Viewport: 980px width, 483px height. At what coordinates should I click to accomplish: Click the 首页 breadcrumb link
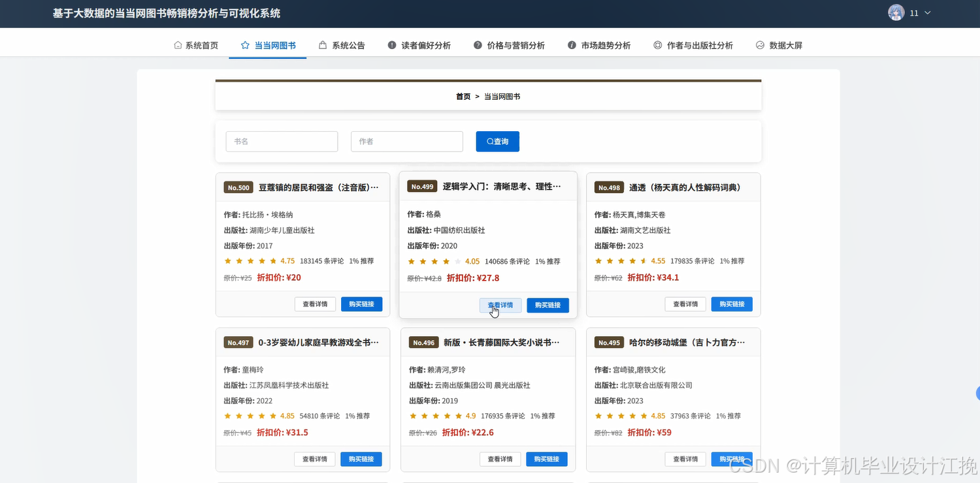pyautogui.click(x=463, y=97)
